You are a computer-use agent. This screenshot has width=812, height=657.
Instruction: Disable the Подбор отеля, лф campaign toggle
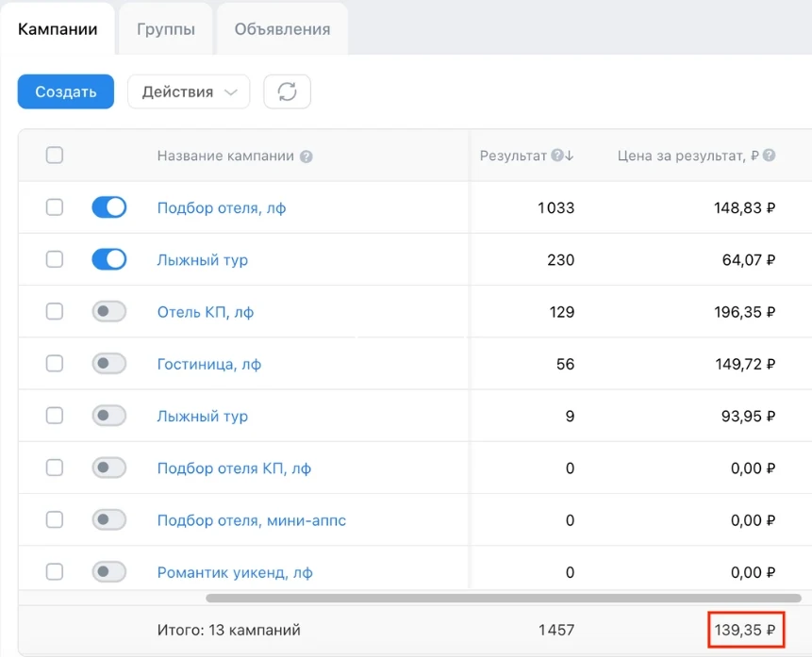coord(109,207)
